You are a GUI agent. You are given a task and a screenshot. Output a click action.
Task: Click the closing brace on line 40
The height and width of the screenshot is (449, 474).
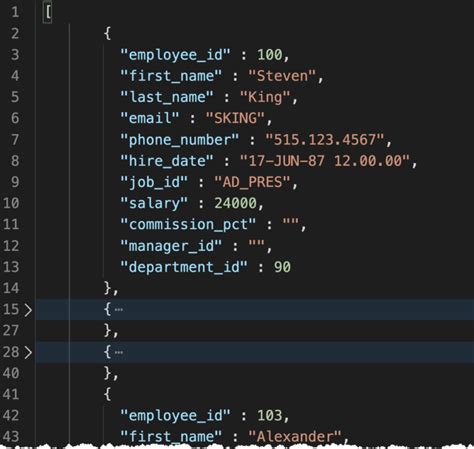point(108,373)
